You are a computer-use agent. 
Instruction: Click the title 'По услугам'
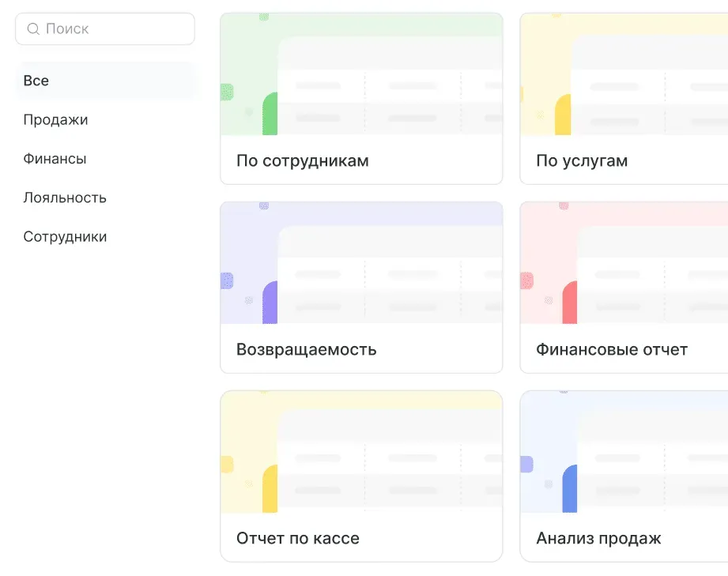[581, 160]
